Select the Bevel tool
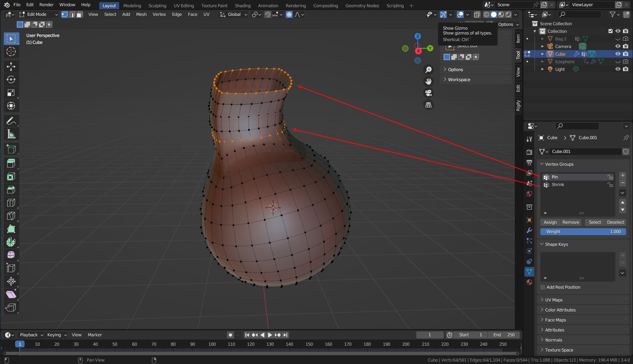This screenshot has width=633, height=364. 11,190
